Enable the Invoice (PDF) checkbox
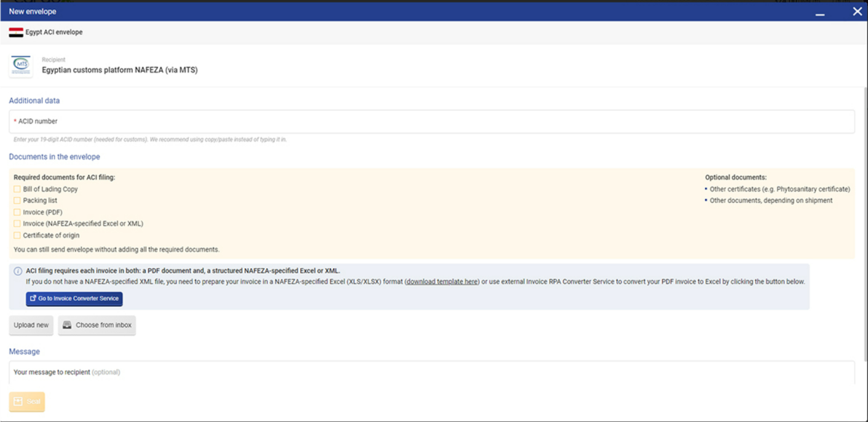 point(17,212)
